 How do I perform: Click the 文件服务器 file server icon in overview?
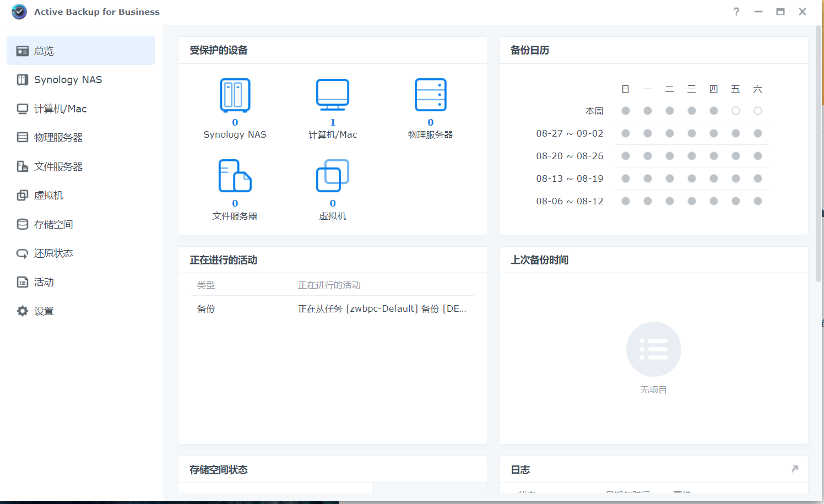(235, 176)
